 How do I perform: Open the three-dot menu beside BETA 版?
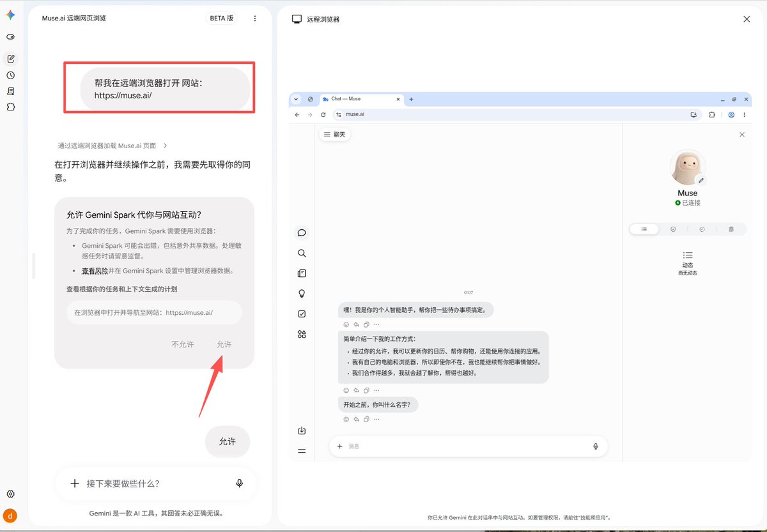(255, 19)
